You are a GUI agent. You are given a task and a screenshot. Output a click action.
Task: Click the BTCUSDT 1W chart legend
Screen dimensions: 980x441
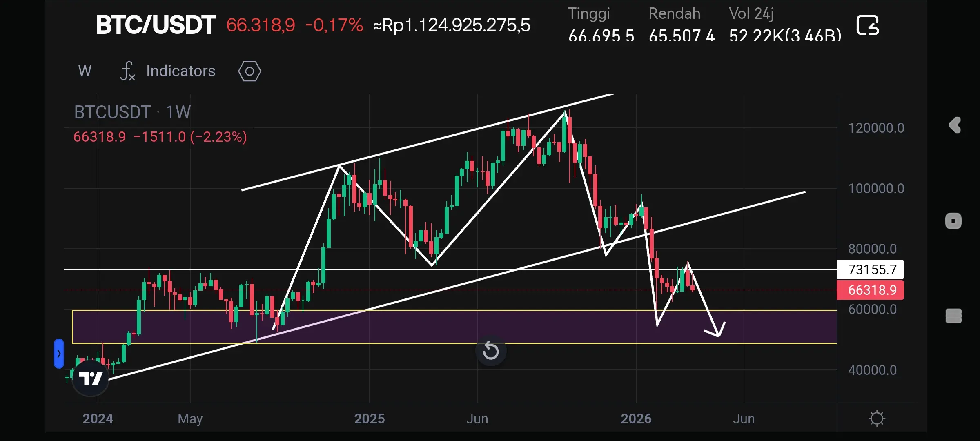(132, 112)
